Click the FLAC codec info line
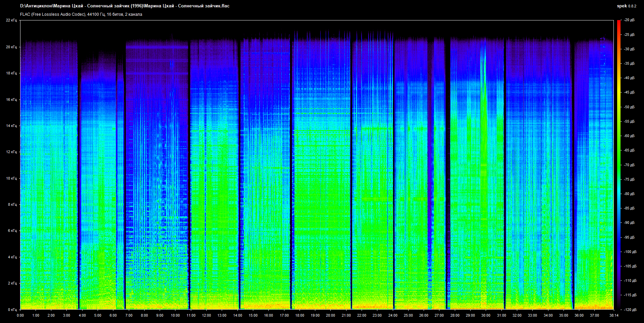The height and width of the screenshot is (323, 644). pyautogui.click(x=81, y=14)
